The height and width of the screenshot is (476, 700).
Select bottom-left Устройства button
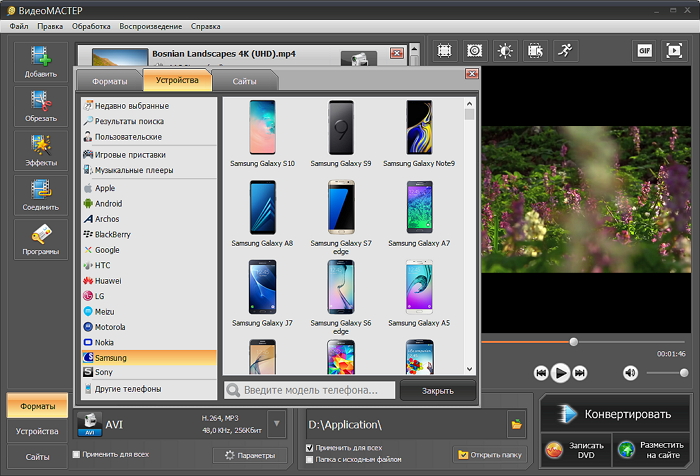pos(38,431)
